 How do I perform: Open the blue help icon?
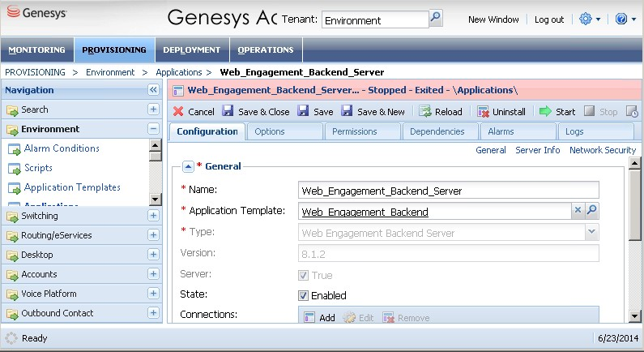tap(621, 19)
